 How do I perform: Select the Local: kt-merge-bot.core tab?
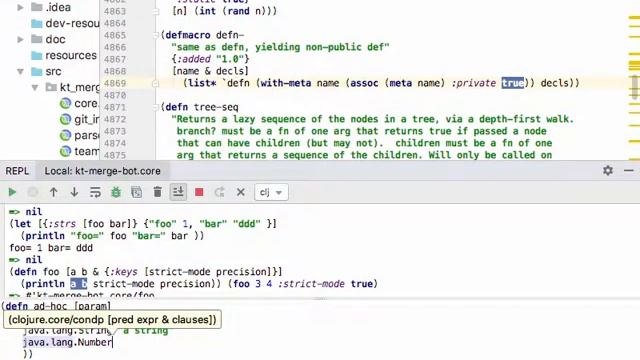102,171
